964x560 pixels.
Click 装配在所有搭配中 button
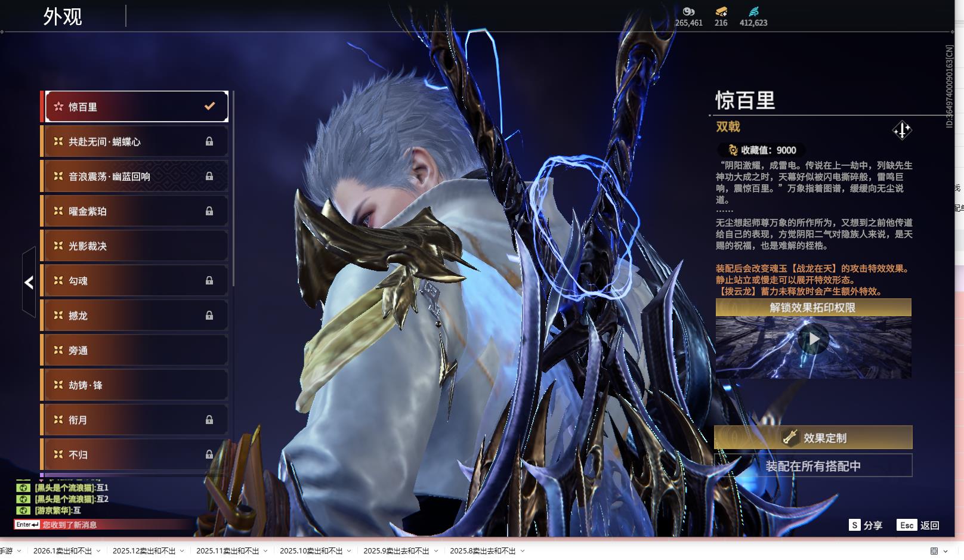click(x=813, y=466)
